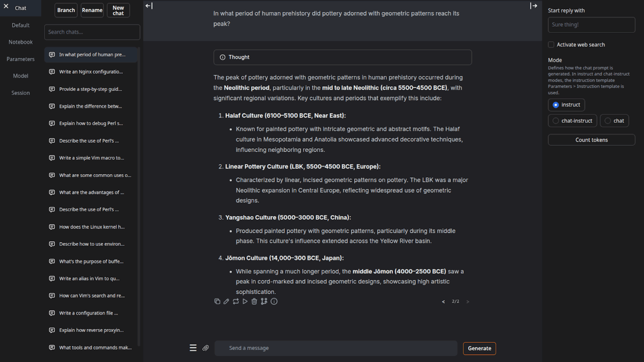Viewport: 644px width, 362px height.
Task: Delete the message using the trash icon
Action: (x=254, y=301)
